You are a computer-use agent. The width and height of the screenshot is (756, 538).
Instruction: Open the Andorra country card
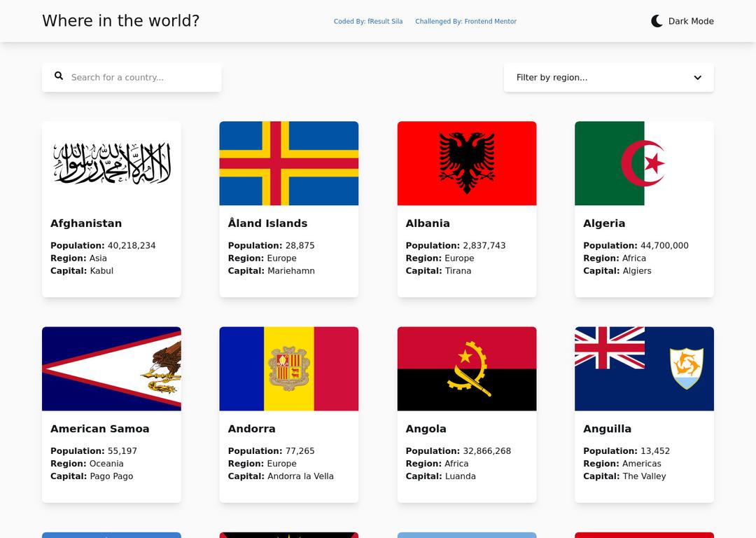pyautogui.click(x=288, y=414)
